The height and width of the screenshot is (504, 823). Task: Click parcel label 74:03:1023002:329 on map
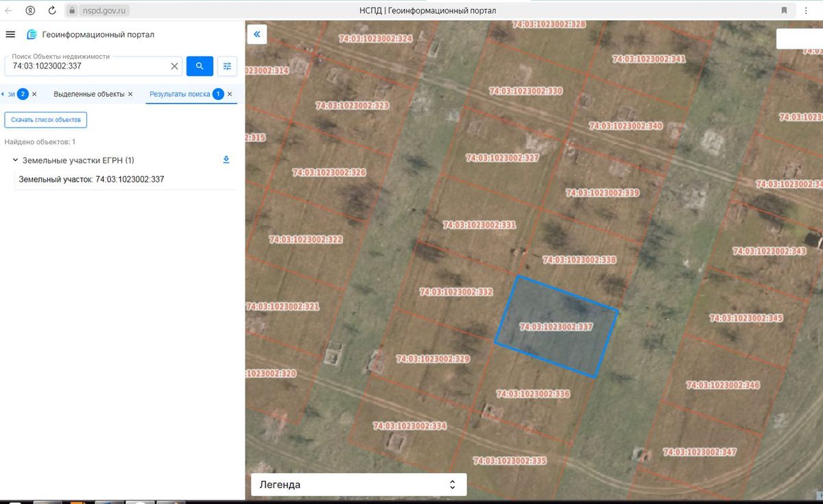(433, 359)
